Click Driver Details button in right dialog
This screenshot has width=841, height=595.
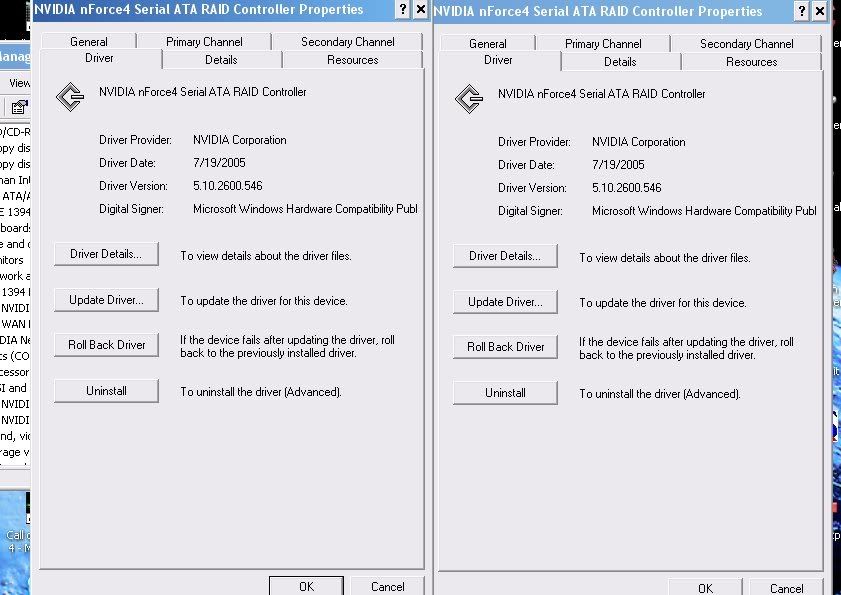(505, 256)
